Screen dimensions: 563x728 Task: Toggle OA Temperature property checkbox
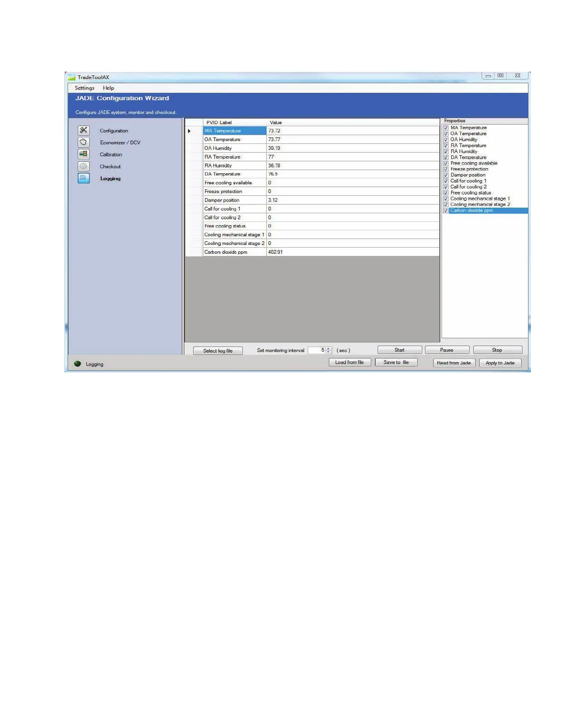[446, 134]
